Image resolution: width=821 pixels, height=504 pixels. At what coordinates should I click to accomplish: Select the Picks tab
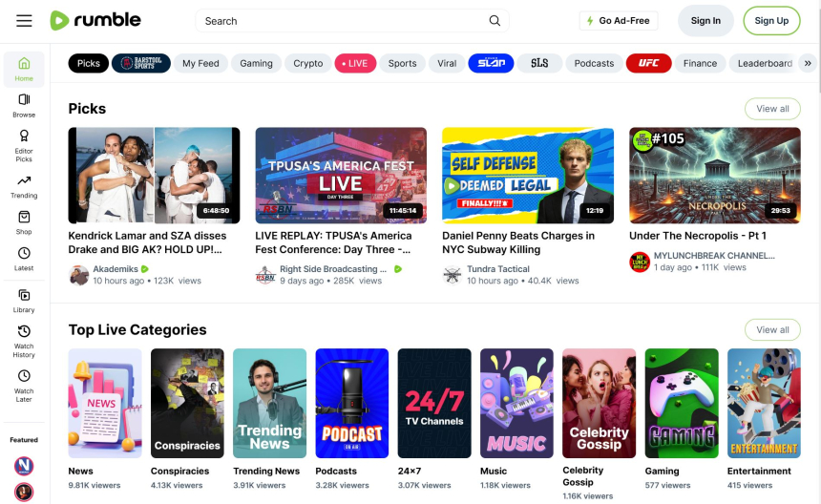pos(89,63)
